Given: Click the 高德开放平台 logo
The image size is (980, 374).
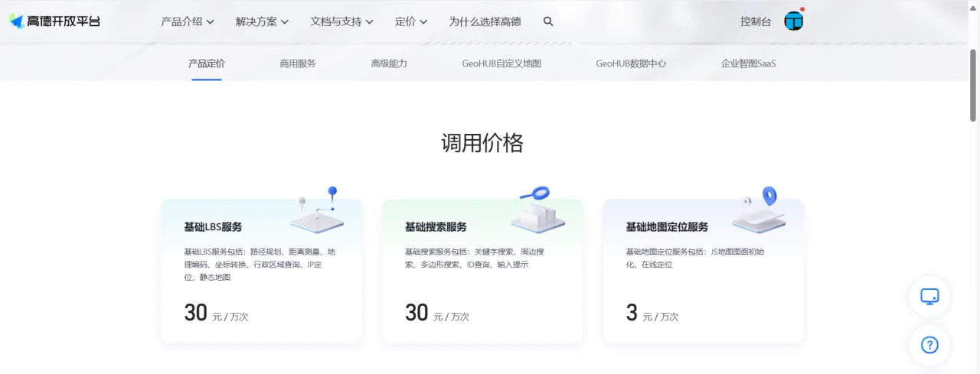Looking at the screenshot, I should (x=55, y=21).
